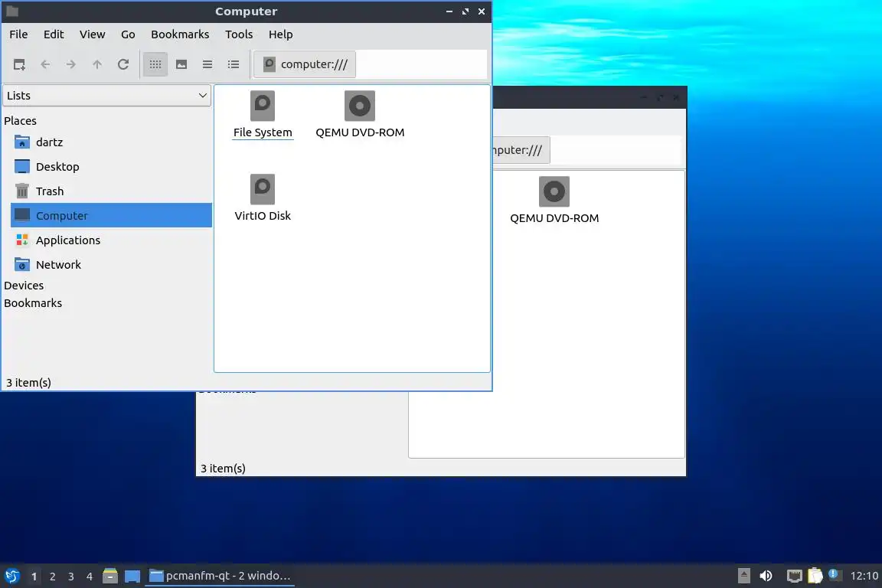Select the dartz home folder in Places

click(111, 142)
